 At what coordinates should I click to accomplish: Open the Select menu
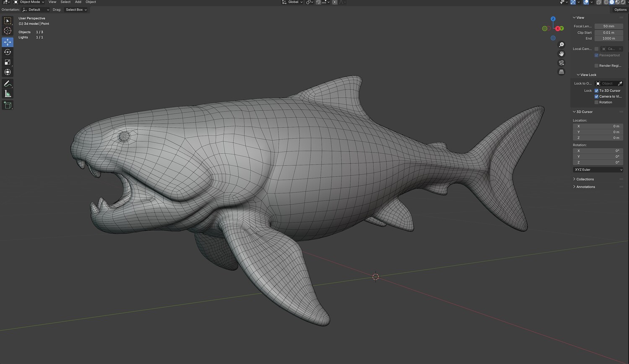pos(65,2)
